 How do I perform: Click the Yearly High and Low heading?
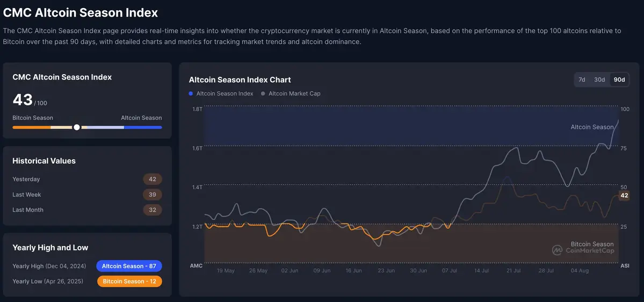pyautogui.click(x=50, y=248)
